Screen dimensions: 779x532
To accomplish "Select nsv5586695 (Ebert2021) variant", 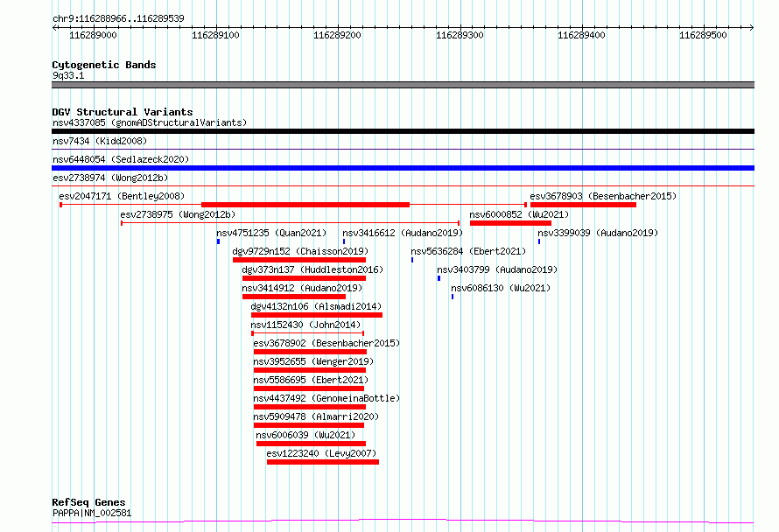I will click(311, 380).
